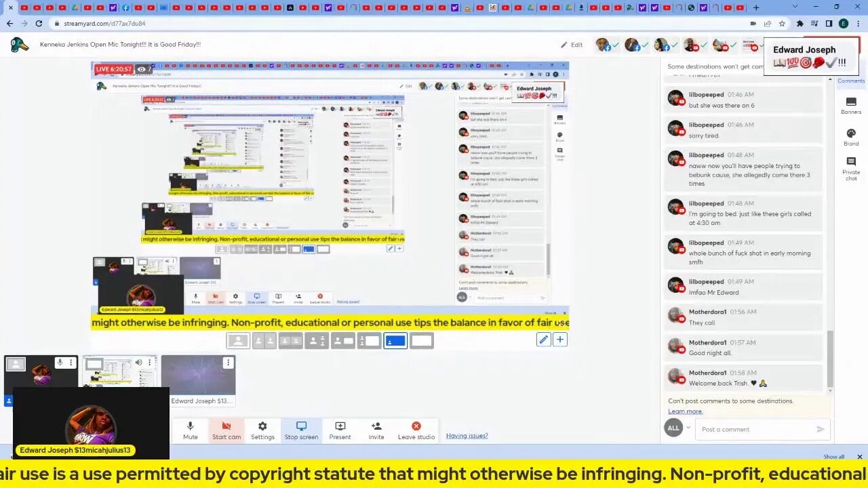Viewport: 868px width, 488px height.
Task: Open the screen-share thumbnail three-dot menu
Action: pyautogui.click(x=149, y=363)
